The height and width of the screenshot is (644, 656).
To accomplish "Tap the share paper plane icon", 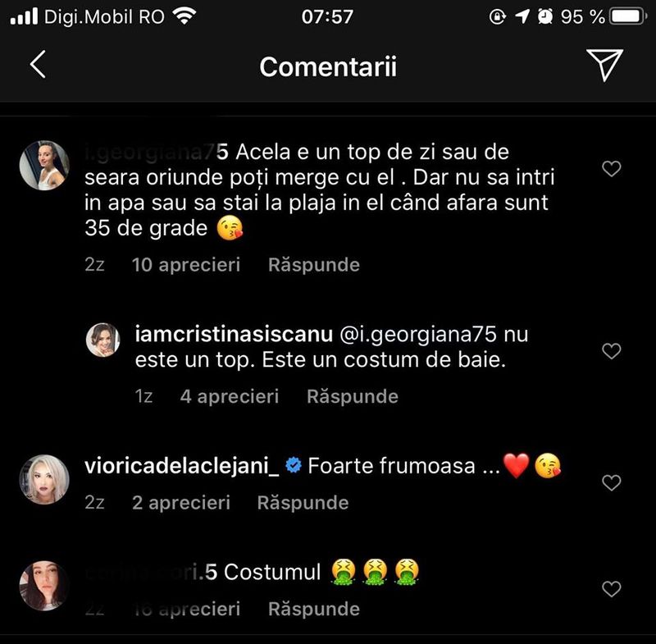I will tap(605, 65).
